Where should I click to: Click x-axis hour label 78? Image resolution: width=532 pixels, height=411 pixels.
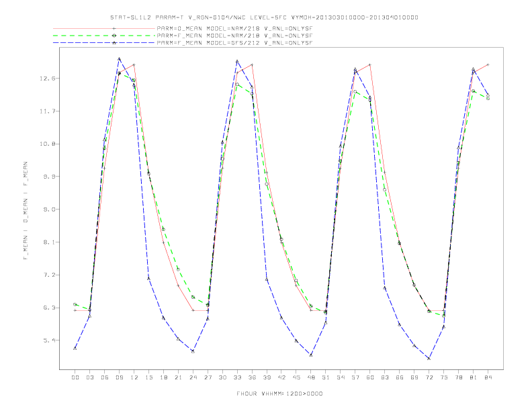pos(459,377)
